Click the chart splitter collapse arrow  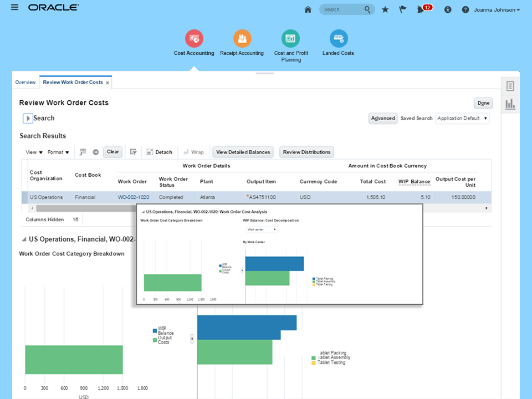coord(192,338)
